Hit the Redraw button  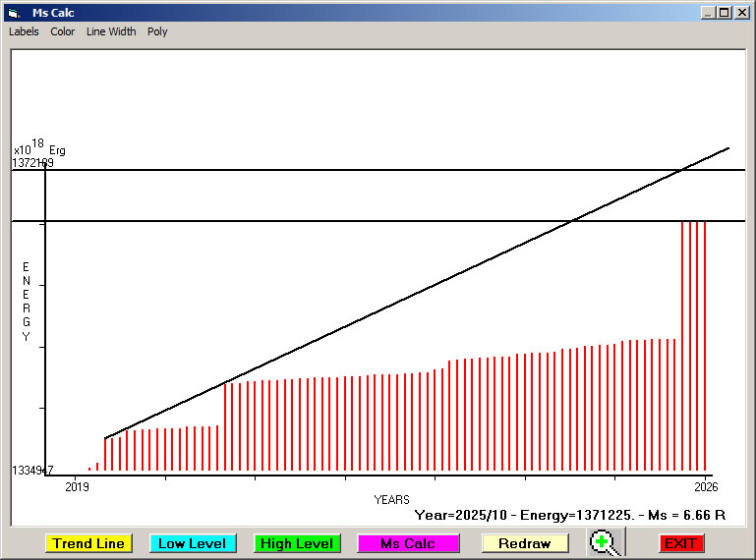pyautogui.click(x=524, y=543)
